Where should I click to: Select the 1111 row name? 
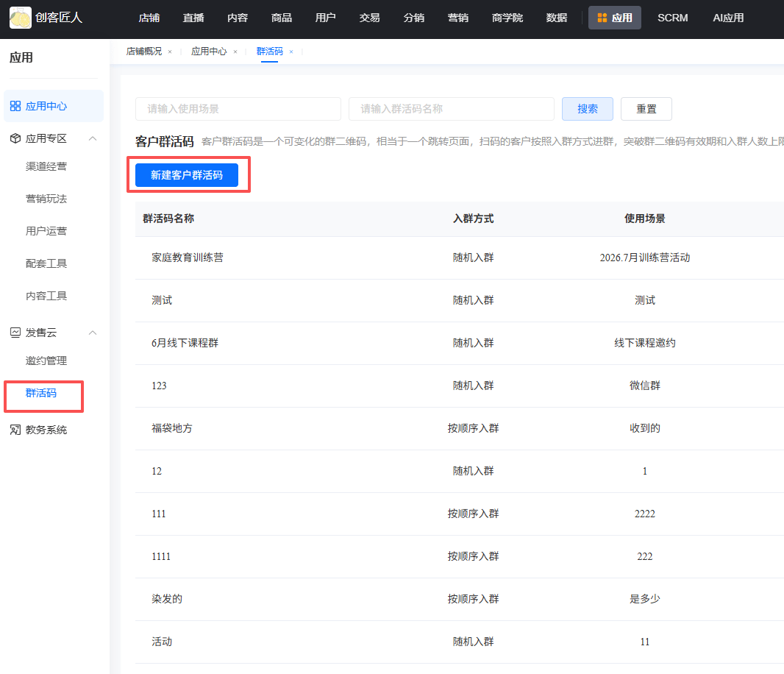pos(161,556)
